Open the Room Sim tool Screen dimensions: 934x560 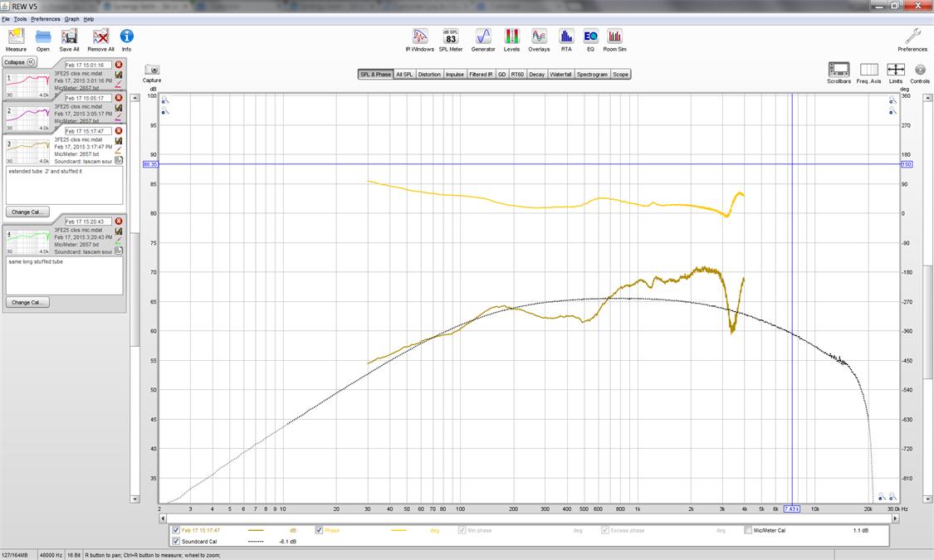[614, 37]
